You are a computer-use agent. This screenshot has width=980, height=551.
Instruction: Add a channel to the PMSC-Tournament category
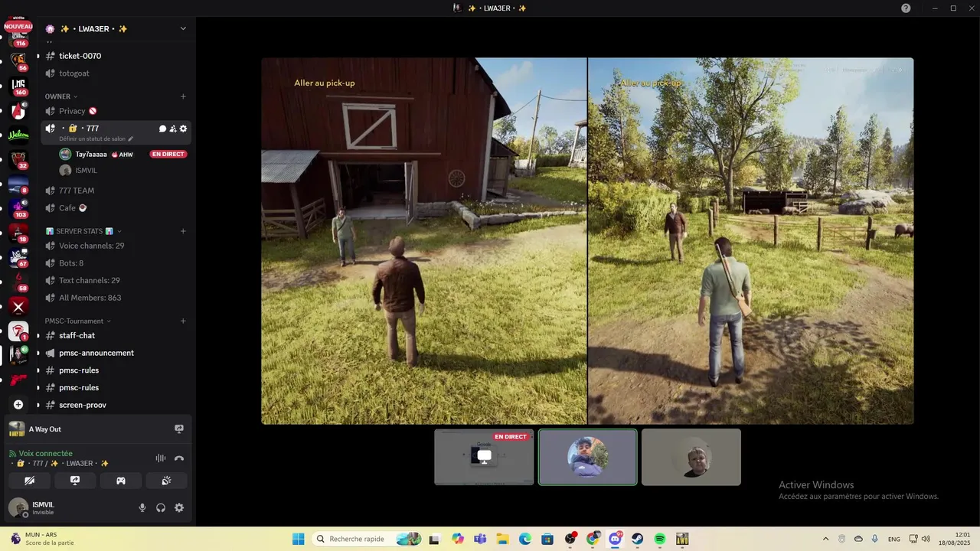(x=183, y=321)
